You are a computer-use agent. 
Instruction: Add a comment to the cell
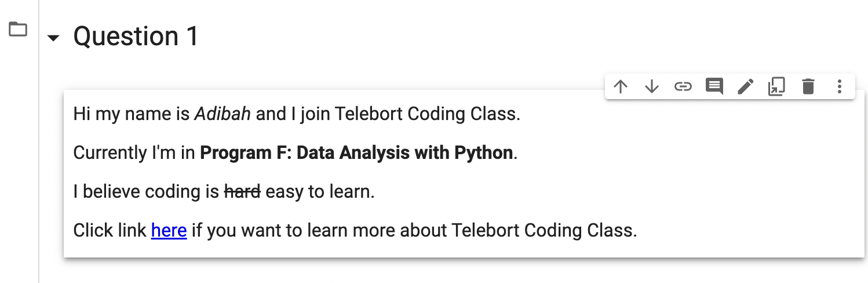(x=714, y=87)
